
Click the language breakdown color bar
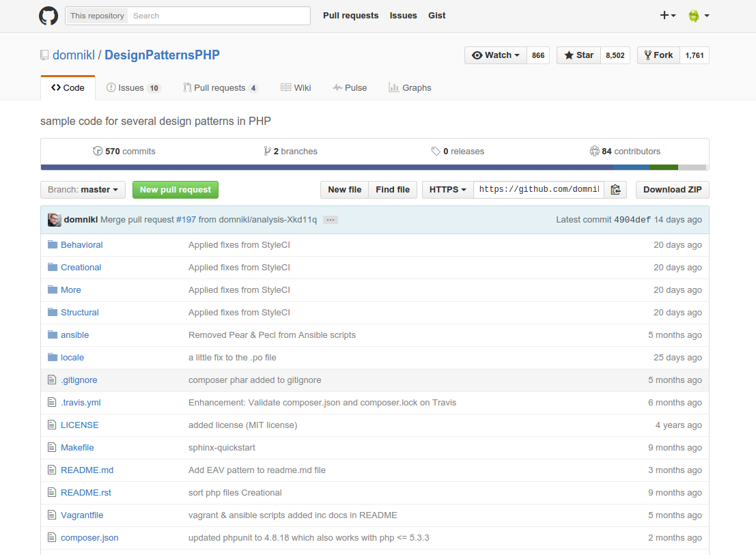(x=374, y=167)
